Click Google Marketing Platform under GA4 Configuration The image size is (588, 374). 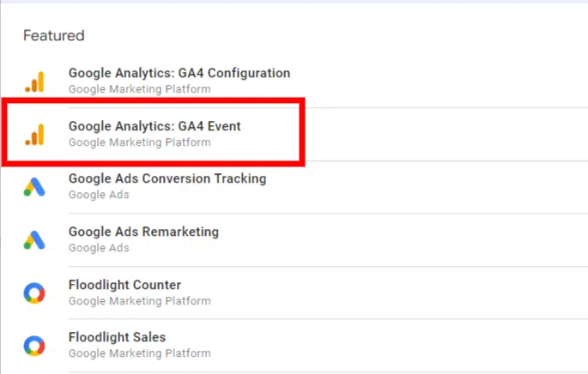click(x=139, y=88)
